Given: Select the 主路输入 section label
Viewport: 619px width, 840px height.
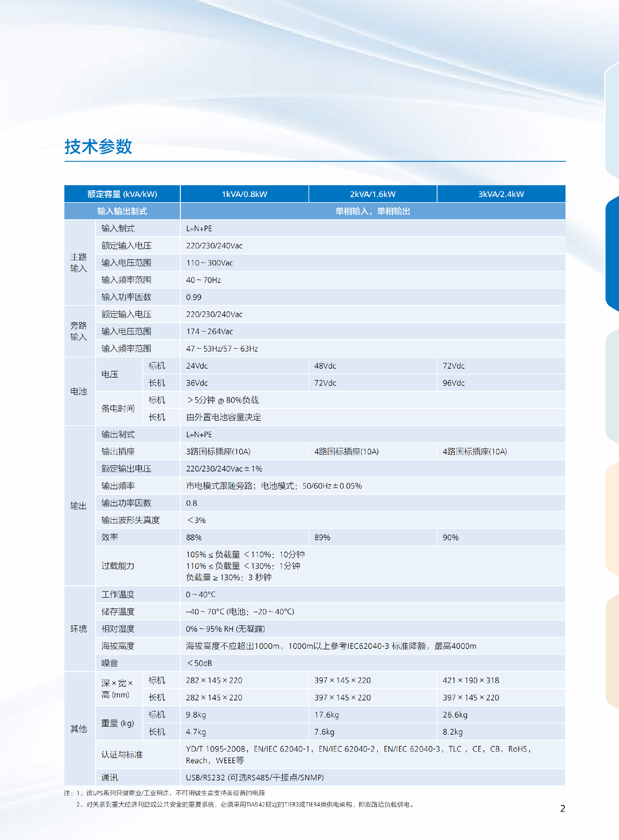Looking at the screenshot, I should [x=79, y=262].
